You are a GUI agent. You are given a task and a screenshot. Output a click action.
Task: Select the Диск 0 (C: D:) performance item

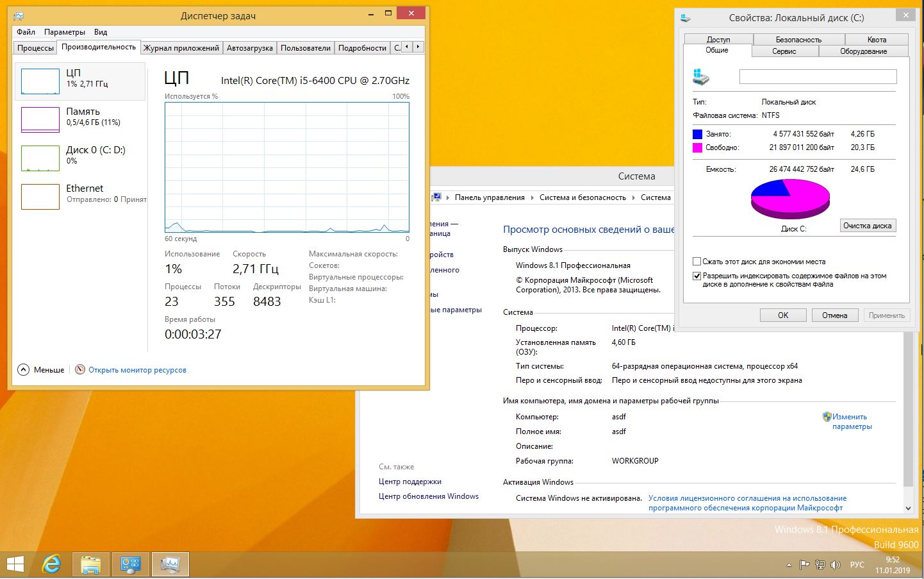[x=81, y=158]
